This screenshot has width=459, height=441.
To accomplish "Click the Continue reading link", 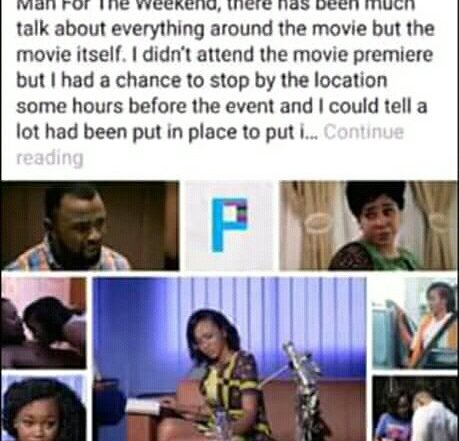I will pos(363,132).
